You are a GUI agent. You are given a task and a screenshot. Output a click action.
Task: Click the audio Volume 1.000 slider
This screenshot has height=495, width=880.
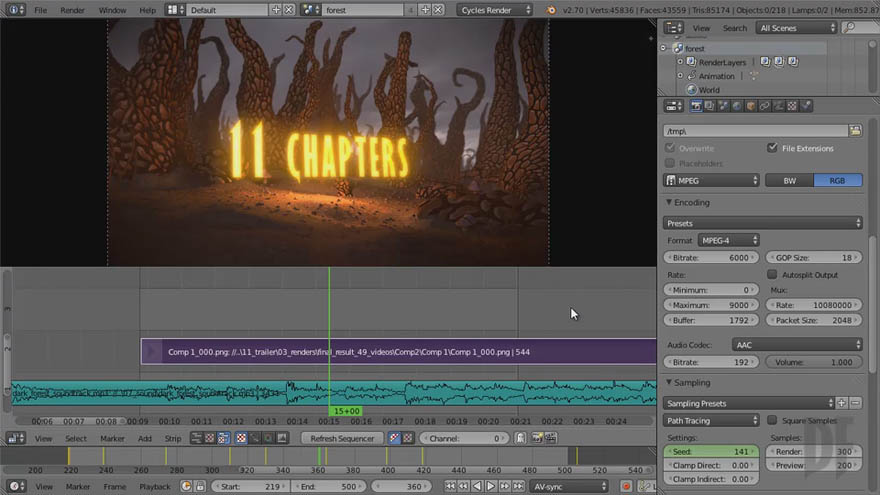point(814,362)
